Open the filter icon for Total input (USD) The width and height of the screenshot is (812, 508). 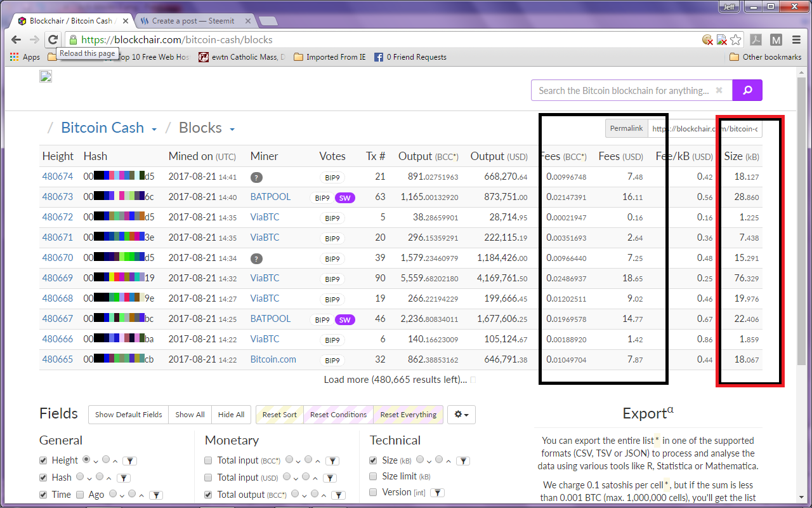[x=330, y=478]
